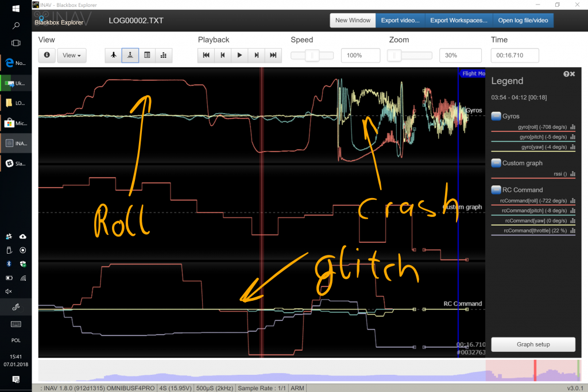Click the log header info icon
This screenshot has height=392, width=588.
coord(47,55)
